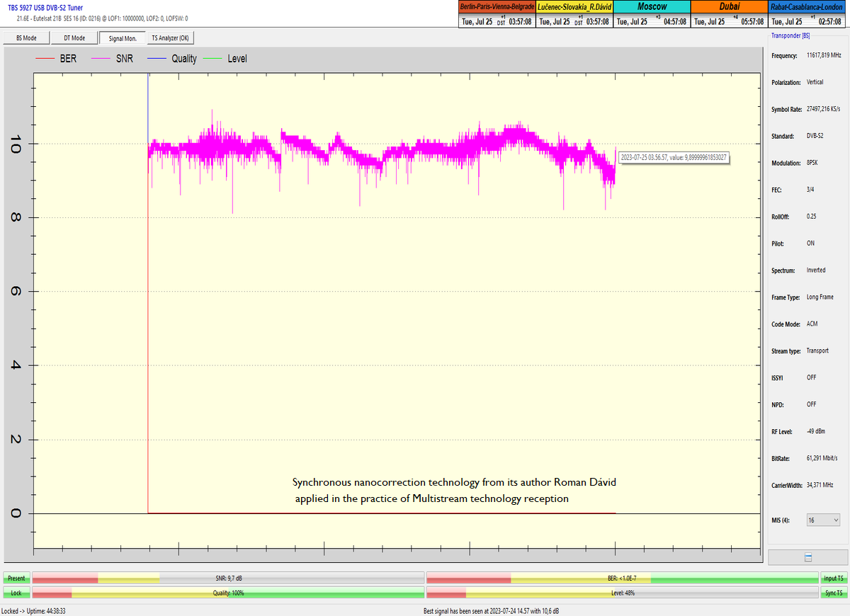Click the Input TS status indicator

[833, 578]
